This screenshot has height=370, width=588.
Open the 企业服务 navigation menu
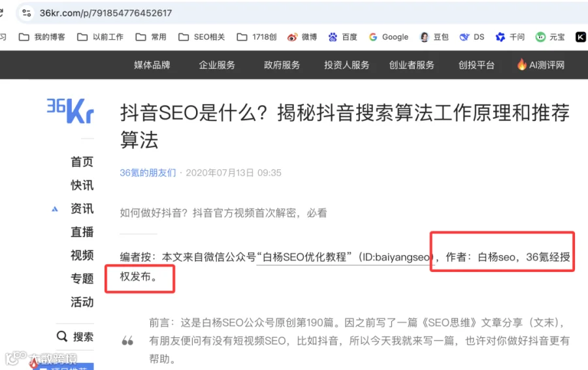217,65
